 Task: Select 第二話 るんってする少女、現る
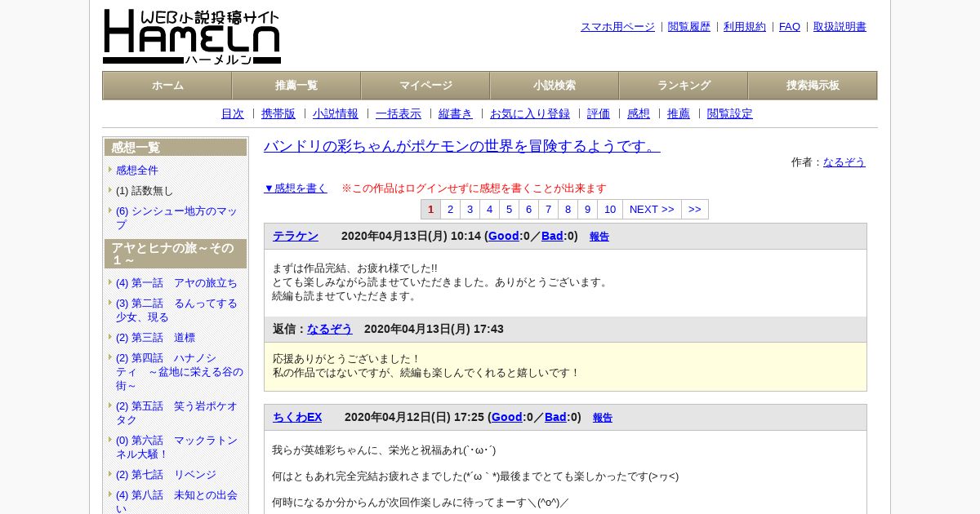(x=176, y=310)
